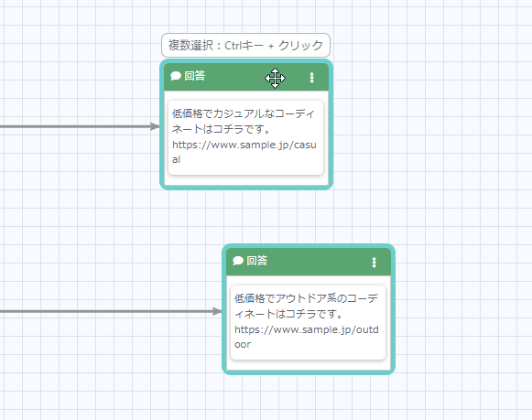Open the casual answer node's three-dot menu
The width and height of the screenshot is (532, 420).
coord(312,78)
